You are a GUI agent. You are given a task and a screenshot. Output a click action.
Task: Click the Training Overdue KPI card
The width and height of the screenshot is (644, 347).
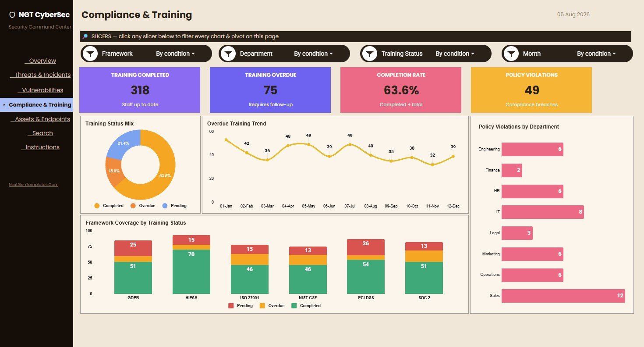(270, 90)
